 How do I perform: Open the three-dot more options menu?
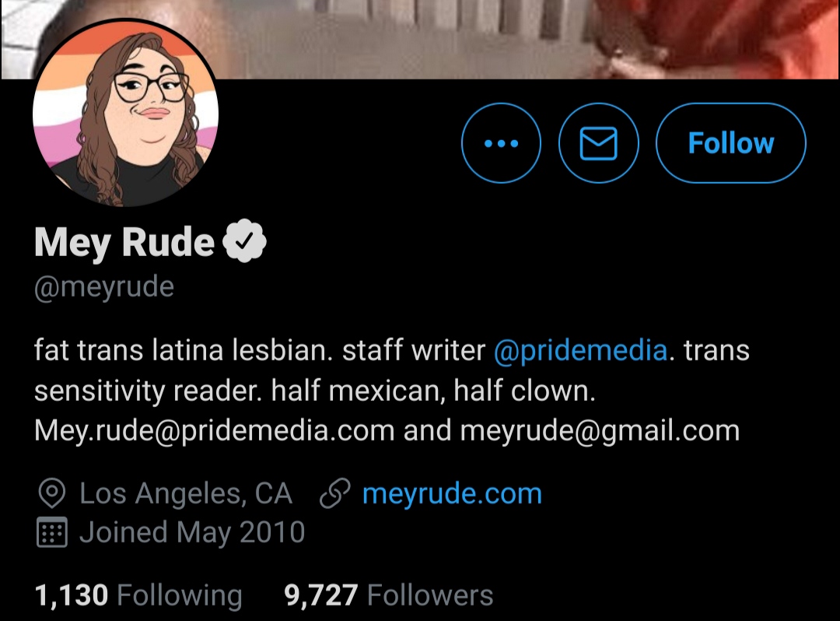501,143
